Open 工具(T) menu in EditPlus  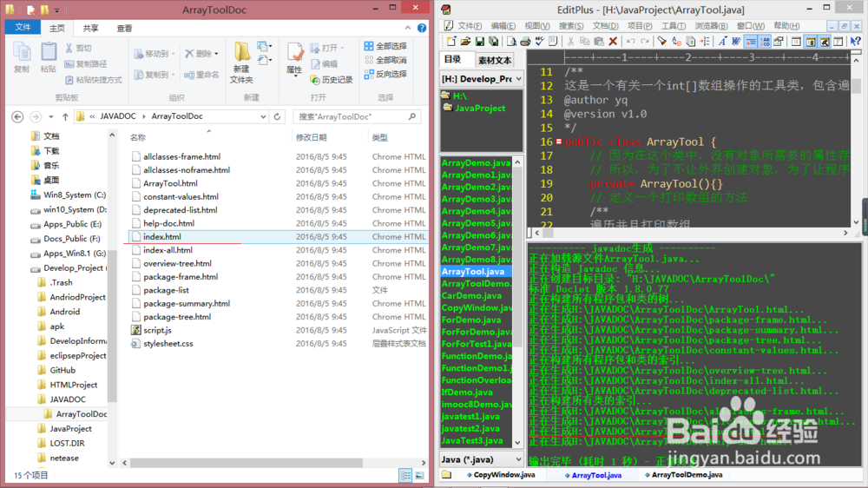tap(674, 26)
